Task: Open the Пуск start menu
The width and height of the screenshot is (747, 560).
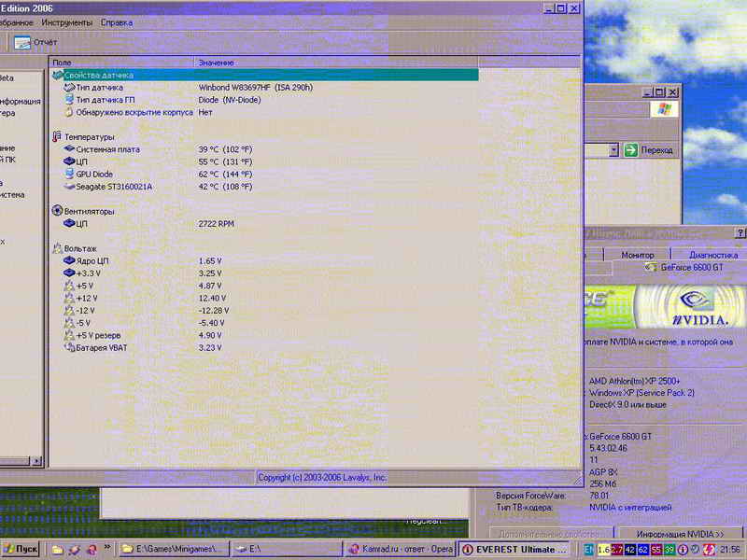Action: [x=21, y=550]
